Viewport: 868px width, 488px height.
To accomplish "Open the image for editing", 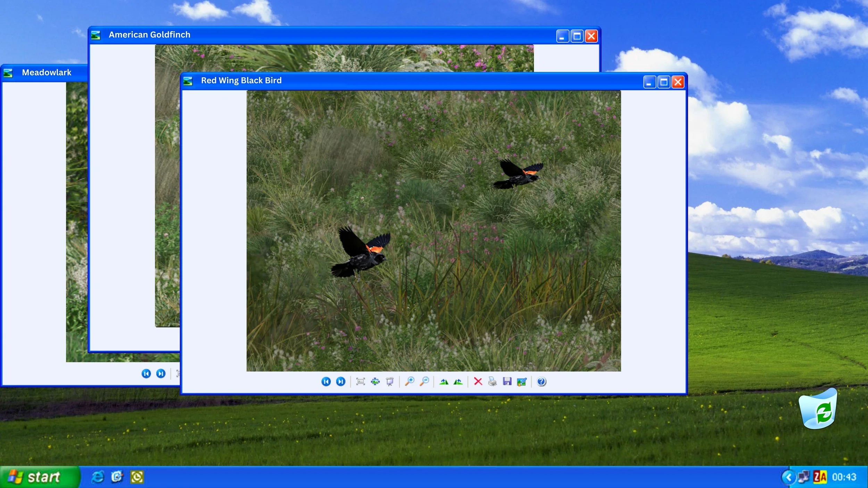I will tap(521, 382).
